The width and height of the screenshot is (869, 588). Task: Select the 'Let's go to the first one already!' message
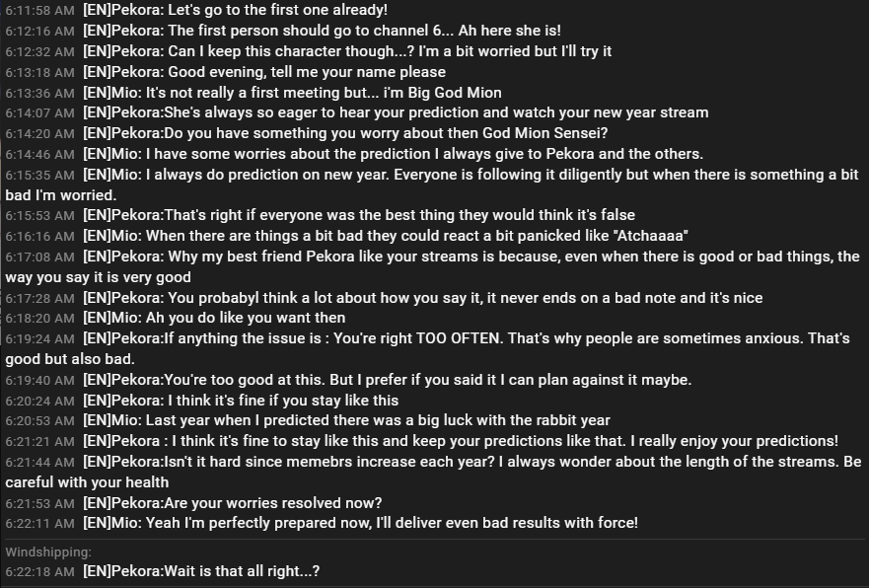point(235,10)
